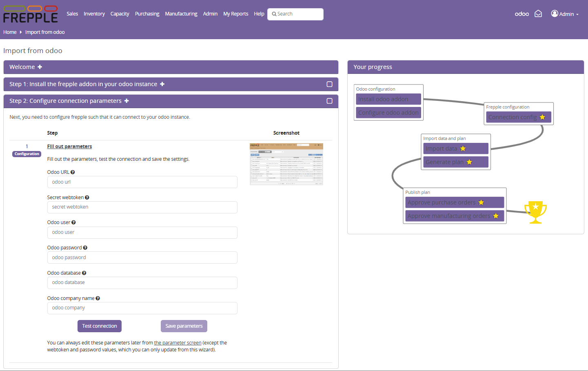This screenshot has width=588, height=371.
Task: Open the parameter screen link
Action: (178, 343)
